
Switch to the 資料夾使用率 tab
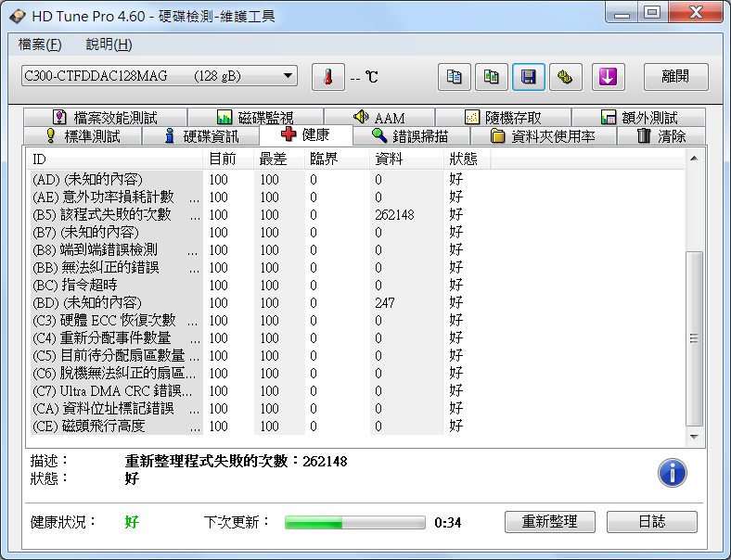click(543, 136)
